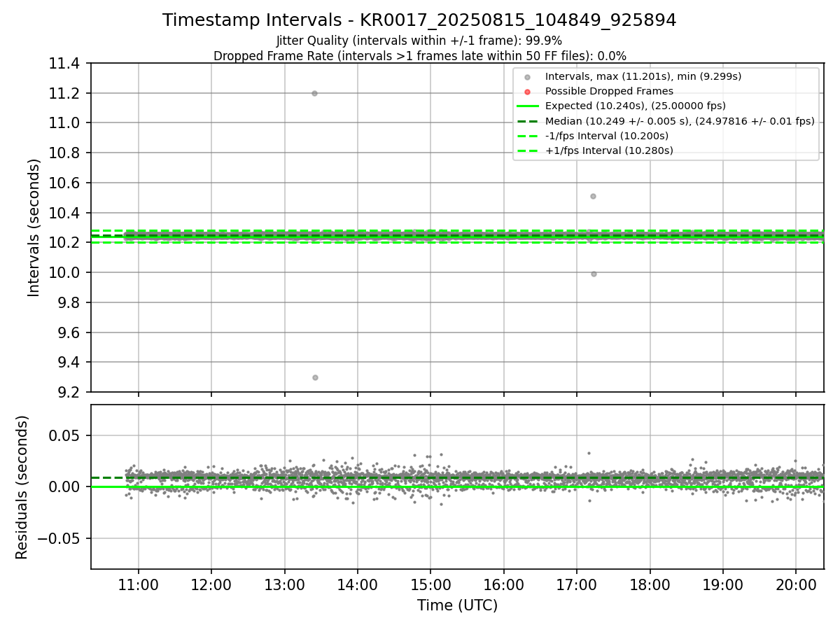Select the 'Jitter Quality' subtitle line
Screen dimensions: 840x630
[x=419, y=41]
